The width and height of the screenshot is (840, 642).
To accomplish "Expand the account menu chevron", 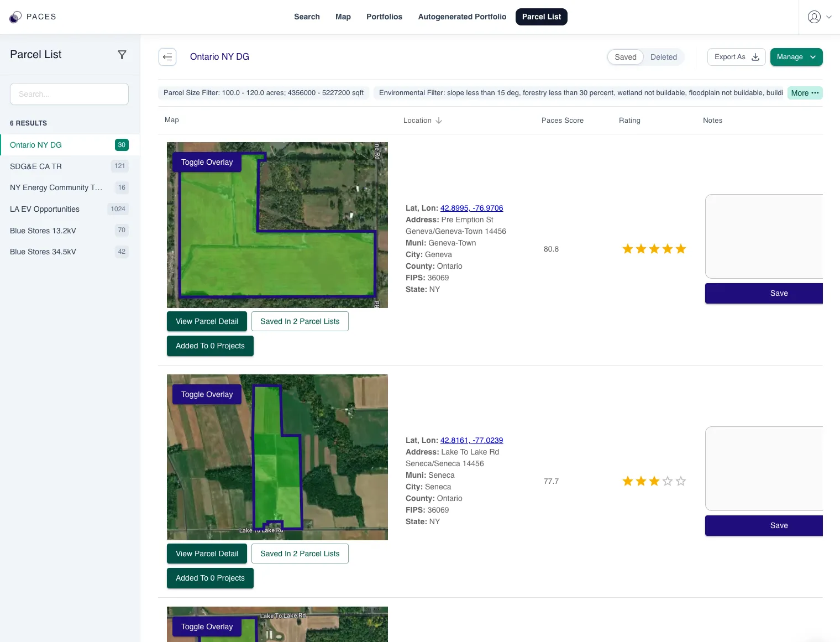I will 829,17.
